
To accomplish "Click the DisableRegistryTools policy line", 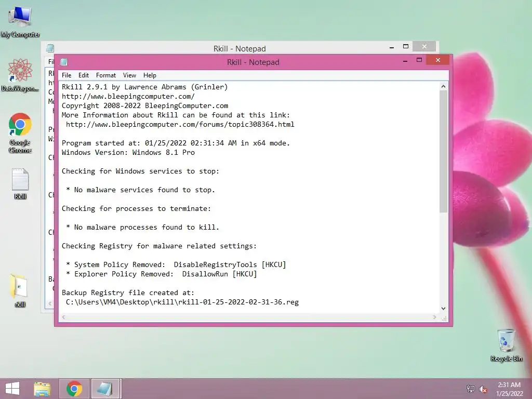I will (176, 264).
